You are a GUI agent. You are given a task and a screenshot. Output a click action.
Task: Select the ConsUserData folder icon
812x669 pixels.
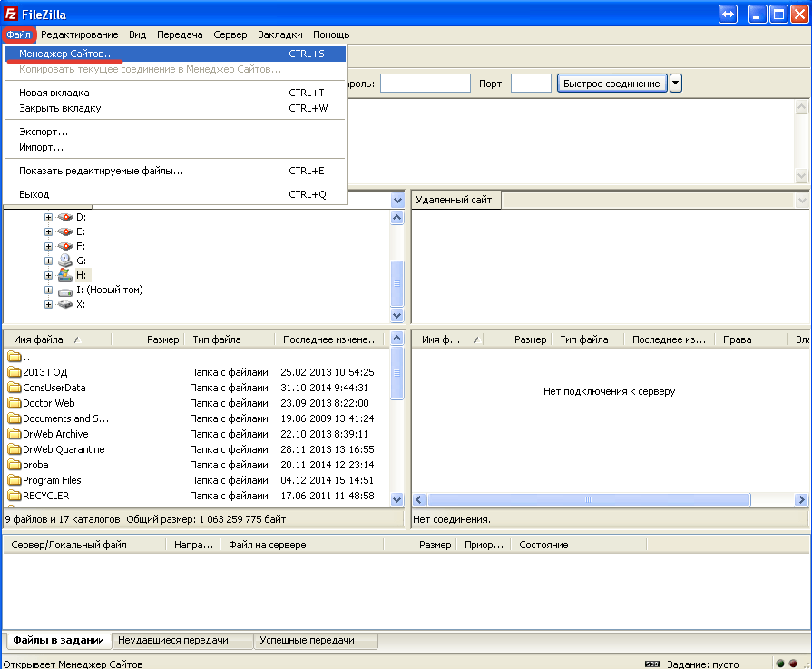tap(15, 388)
